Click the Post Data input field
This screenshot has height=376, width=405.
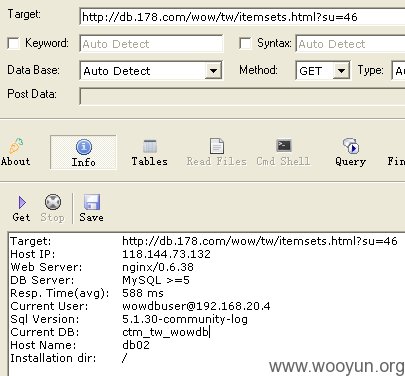pos(242,96)
